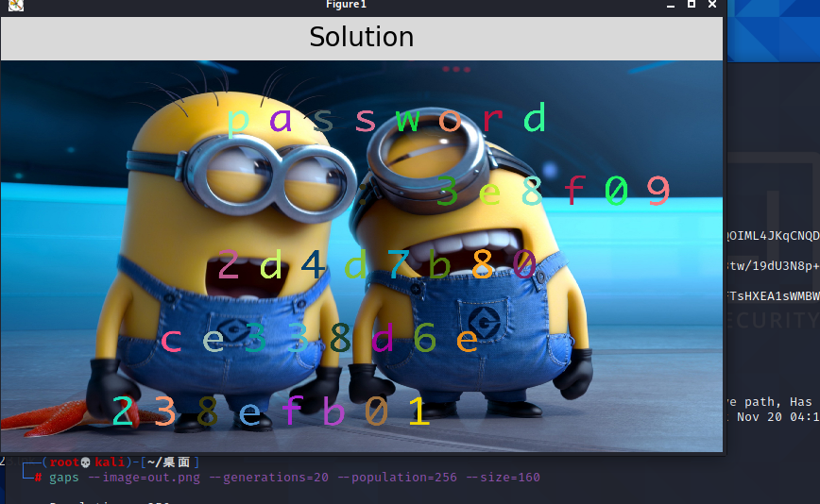This screenshot has width=820, height=504.
Task: Minimize the Figure 1 window
Action: point(671,5)
